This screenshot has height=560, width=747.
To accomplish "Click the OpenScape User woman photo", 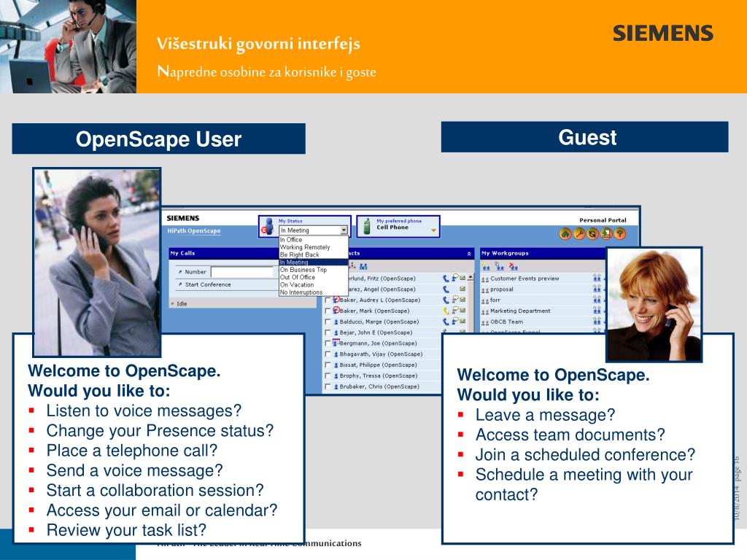I will click(x=97, y=262).
